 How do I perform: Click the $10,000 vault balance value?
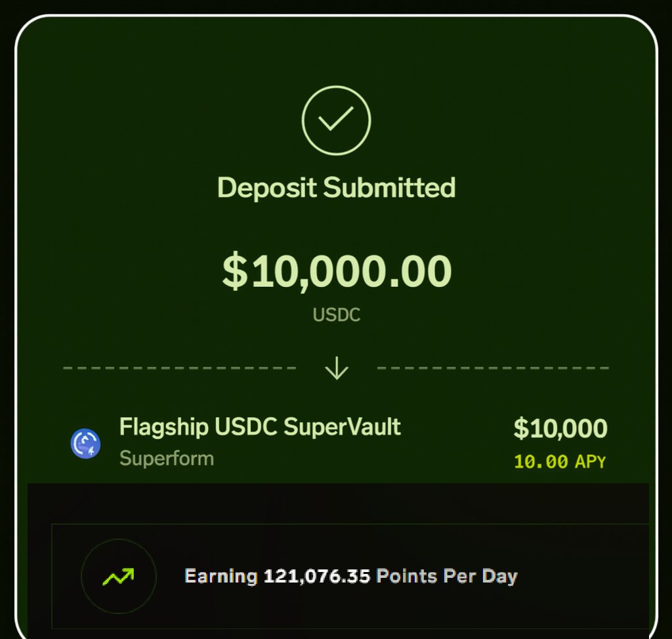(x=560, y=428)
